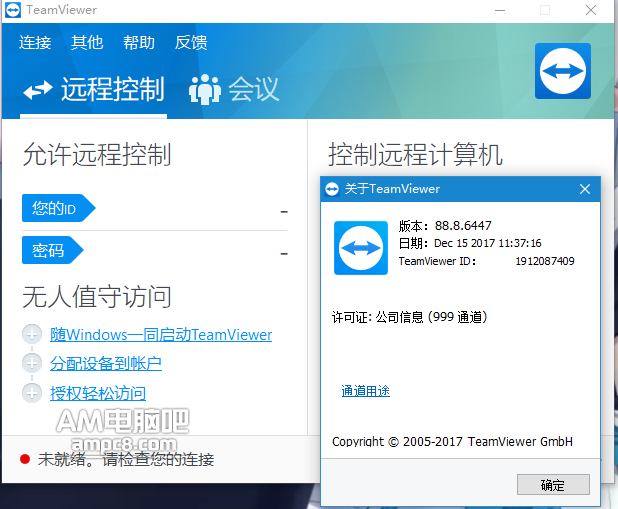Expand 授权轻松访问 plus icon
This screenshot has height=509, width=618.
[x=32, y=393]
